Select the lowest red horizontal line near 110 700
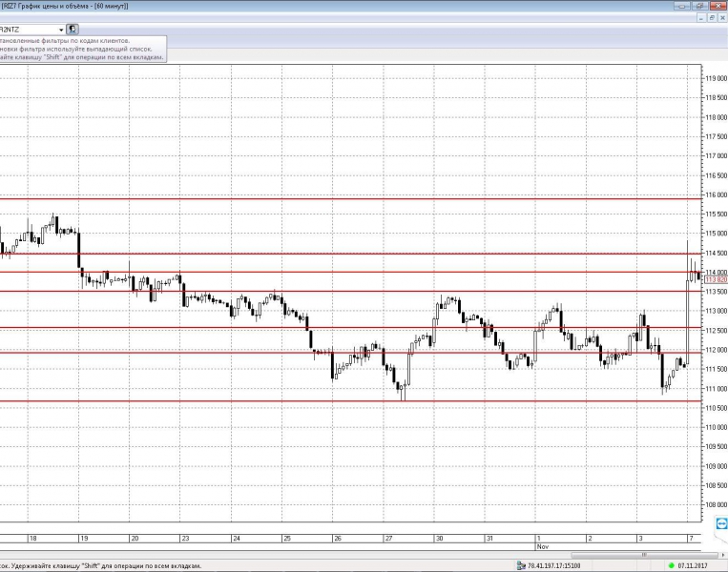 coord(350,400)
